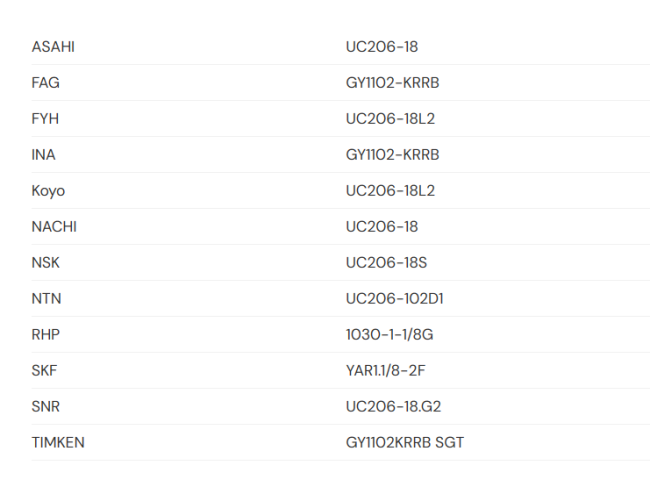
Task: Click TIMKEN part number GY1102KRRB SGT
Action: click(405, 443)
